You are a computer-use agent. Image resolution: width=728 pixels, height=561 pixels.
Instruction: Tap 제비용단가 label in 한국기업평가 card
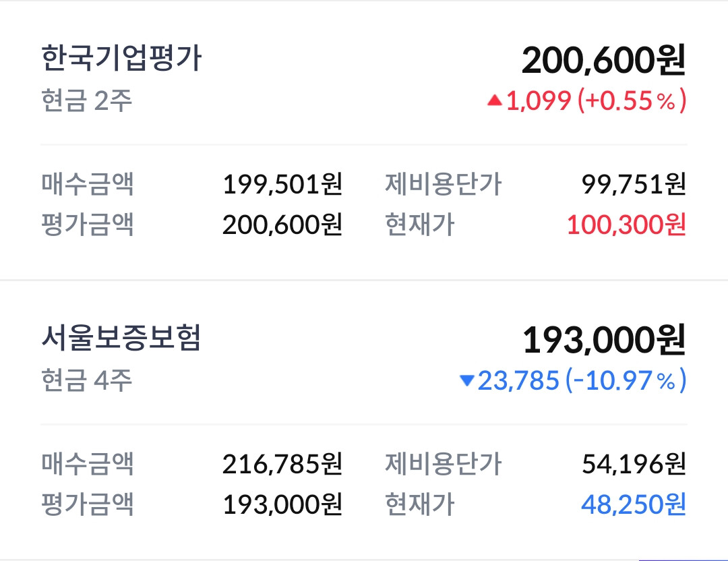click(443, 184)
